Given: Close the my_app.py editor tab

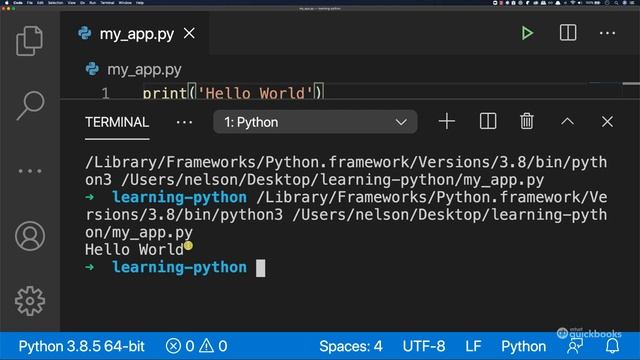Looking at the screenshot, I should (189, 33).
